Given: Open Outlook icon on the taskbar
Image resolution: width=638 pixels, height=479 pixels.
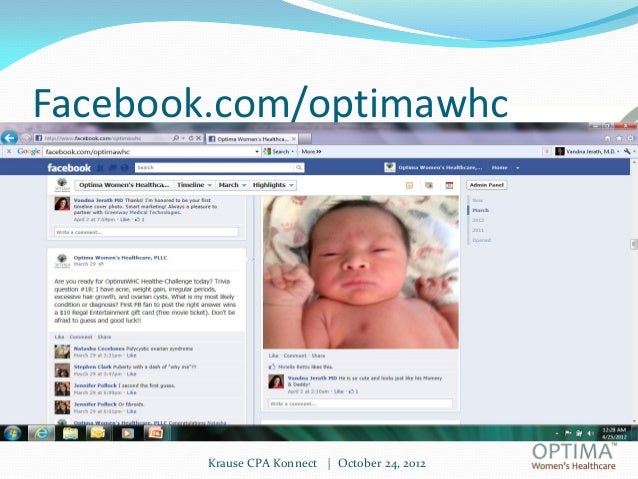Looking at the screenshot, I should click(98, 433).
